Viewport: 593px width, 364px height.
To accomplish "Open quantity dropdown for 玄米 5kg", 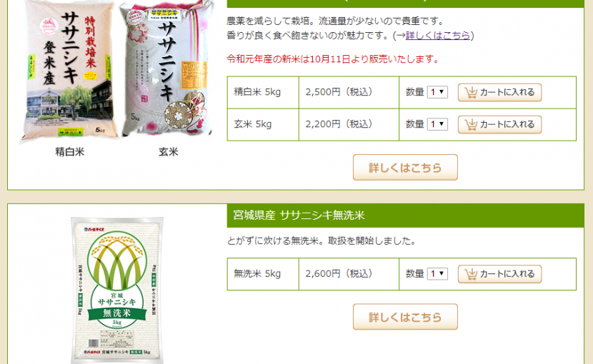I will 437,124.
